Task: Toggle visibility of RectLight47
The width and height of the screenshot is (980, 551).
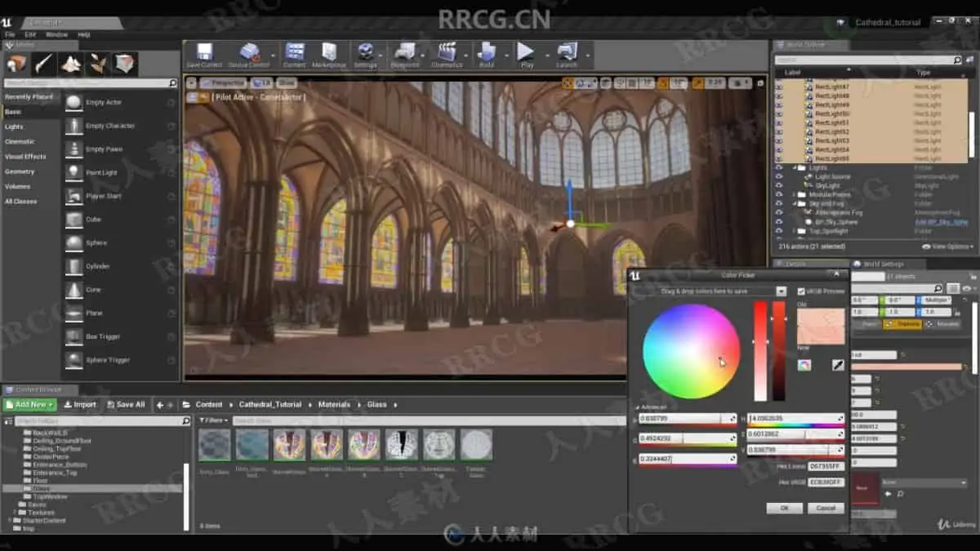Action: click(778, 87)
